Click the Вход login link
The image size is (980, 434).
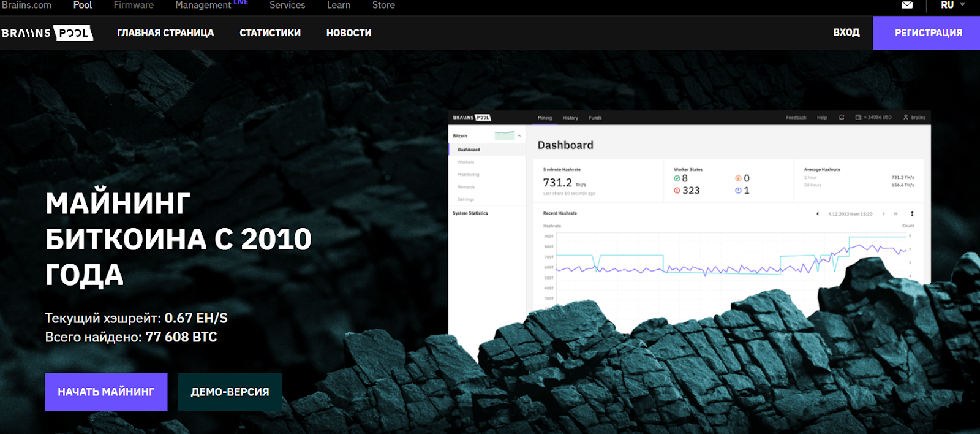coord(846,32)
